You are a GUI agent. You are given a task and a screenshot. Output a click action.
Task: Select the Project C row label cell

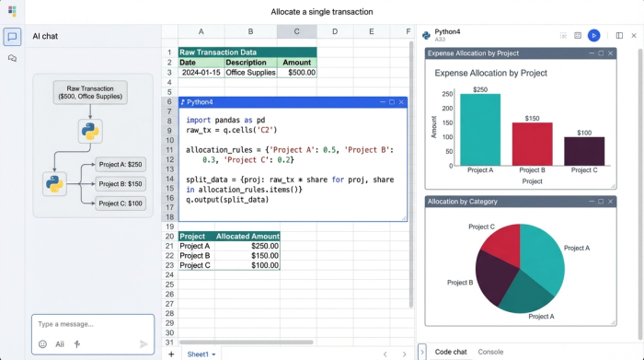pyautogui.click(x=196, y=265)
